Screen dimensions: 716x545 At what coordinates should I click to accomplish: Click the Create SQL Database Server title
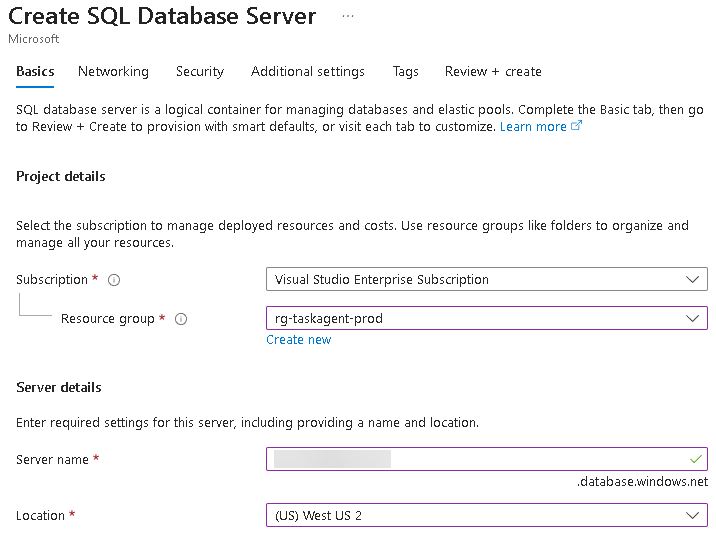coord(162,16)
